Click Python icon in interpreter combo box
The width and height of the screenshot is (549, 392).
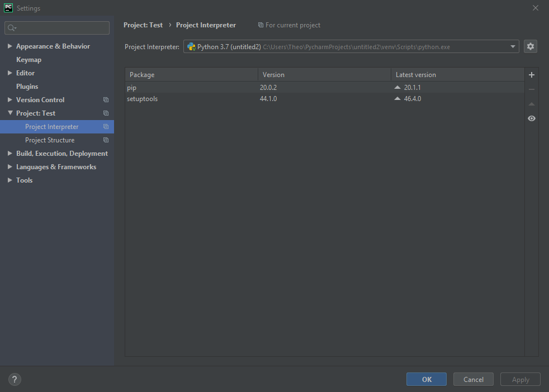tap(191, 47)
